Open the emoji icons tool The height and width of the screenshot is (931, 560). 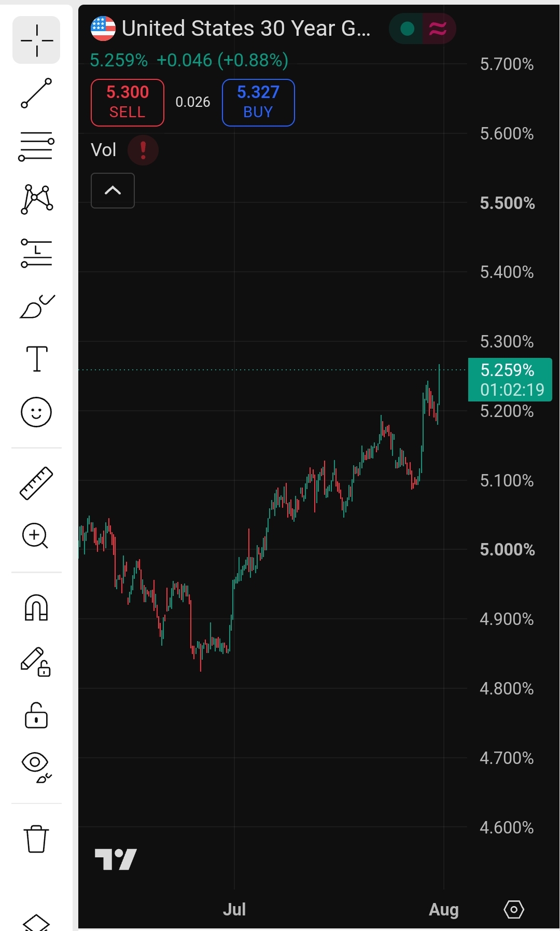(36, 412)
